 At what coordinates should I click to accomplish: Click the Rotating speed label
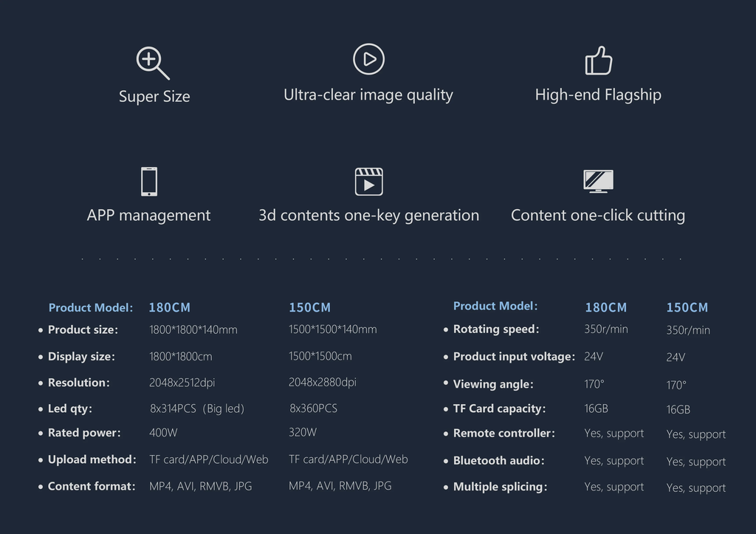(496, 329)
